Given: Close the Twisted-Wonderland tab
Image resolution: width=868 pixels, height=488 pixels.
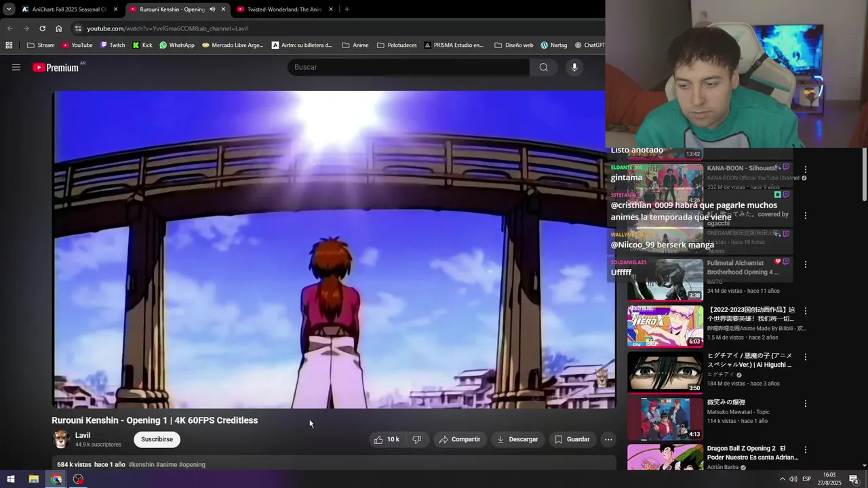Looking at the screenshot, I should tap(331, 9).
